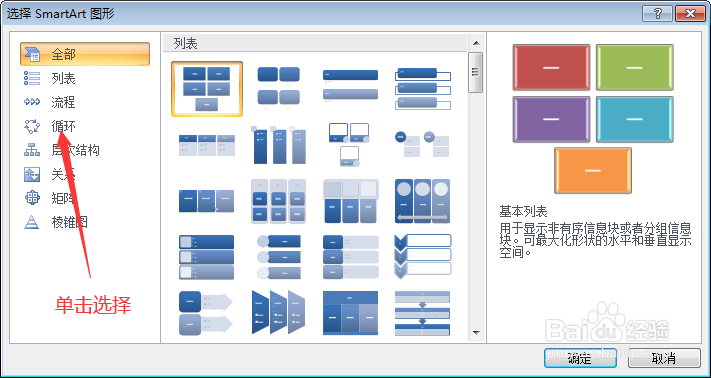Viewport: 711px width, 378px height.
Task: Click the gallery scrollbar up arrow
Action: [x=476, y=44]
